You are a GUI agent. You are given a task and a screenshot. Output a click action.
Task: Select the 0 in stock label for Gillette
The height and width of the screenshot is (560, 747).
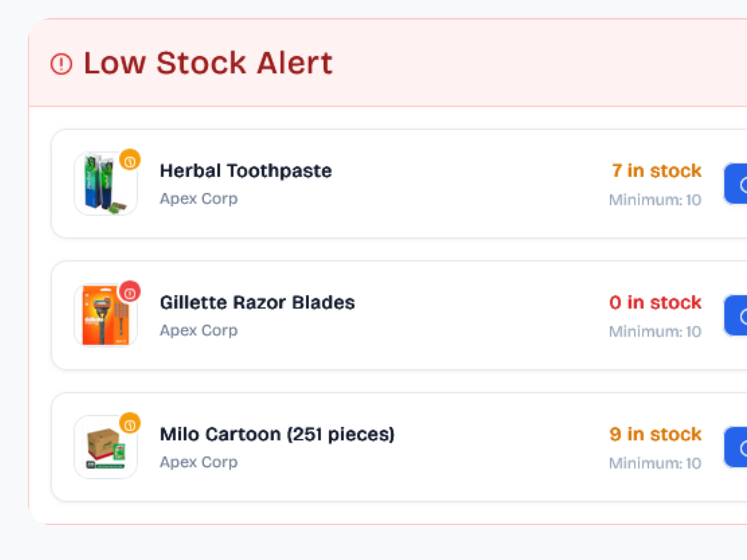[655, 303]
